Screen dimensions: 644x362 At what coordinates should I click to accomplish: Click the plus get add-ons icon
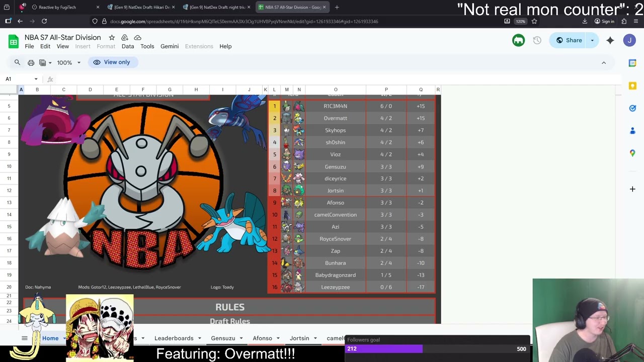pyautogui.click(x=632, y=189)
